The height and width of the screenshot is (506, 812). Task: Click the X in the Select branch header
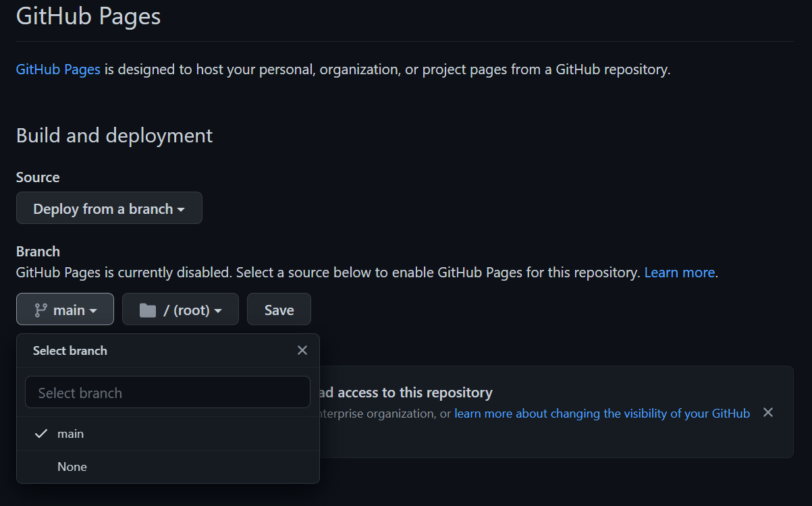302,350
